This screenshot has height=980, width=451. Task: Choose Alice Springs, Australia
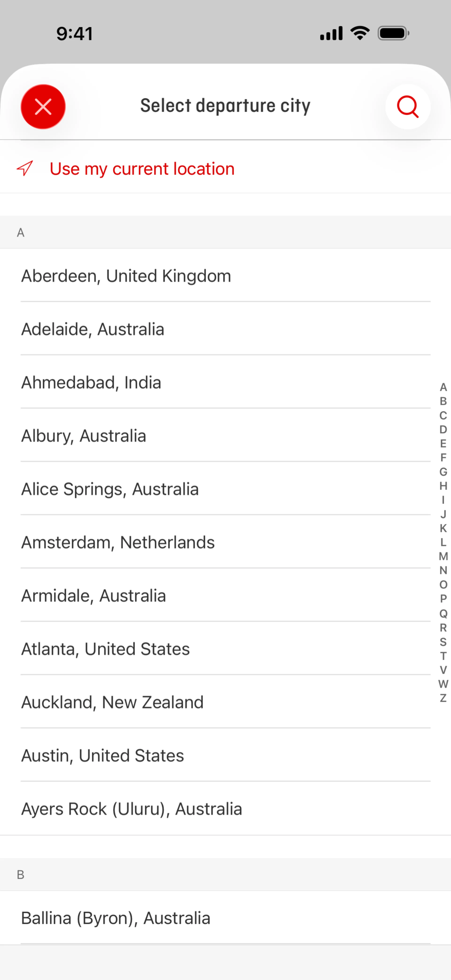point(110,489)
